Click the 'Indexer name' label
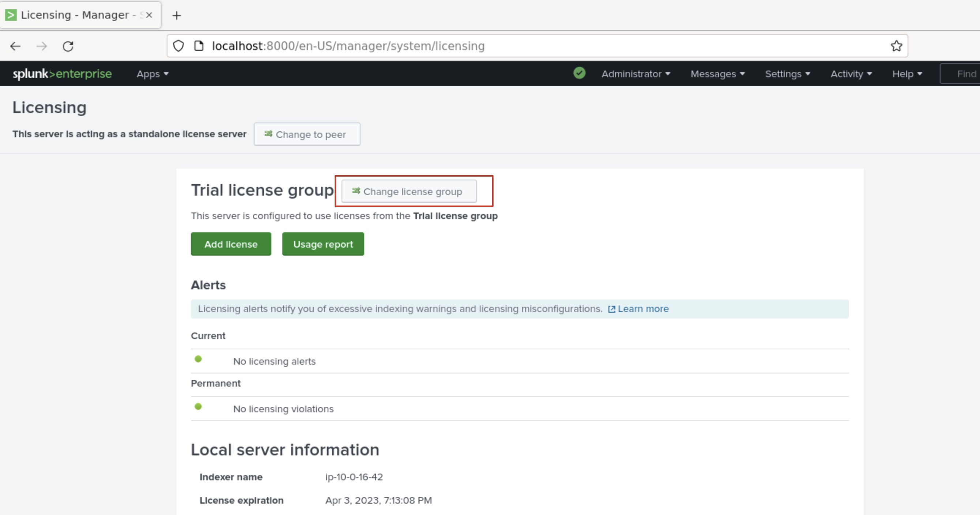 click(231, 477)
